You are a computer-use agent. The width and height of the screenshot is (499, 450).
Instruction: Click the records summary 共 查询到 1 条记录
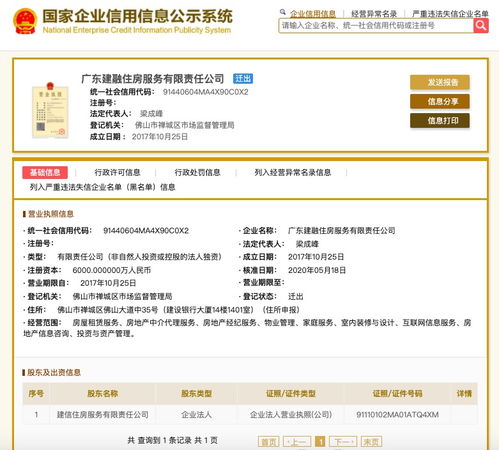click(160, 440)
